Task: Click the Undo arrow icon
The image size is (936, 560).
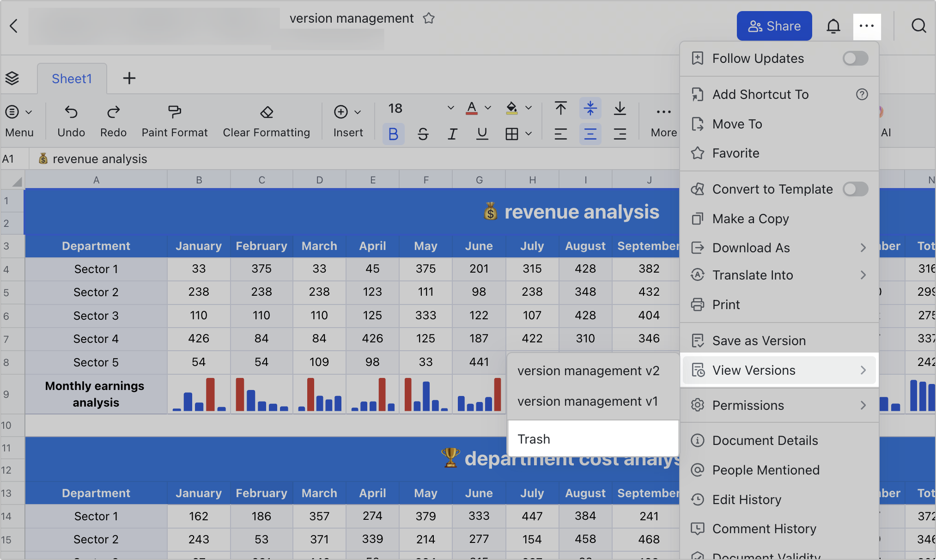Action: pyautogui.click(x=71, y=112)
